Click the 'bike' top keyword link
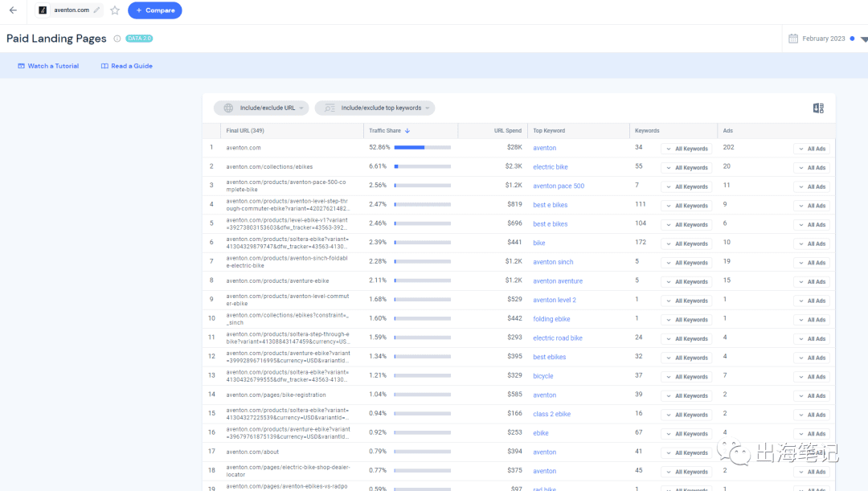868x491 pixels. (x=539, y=243)
